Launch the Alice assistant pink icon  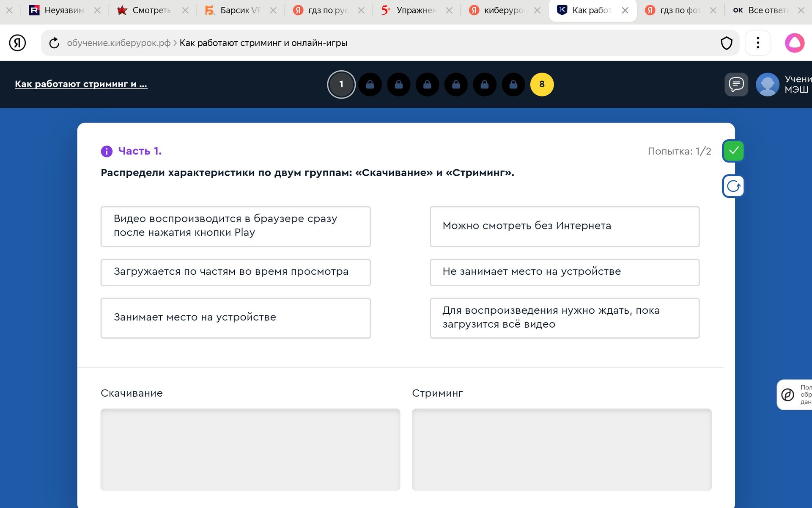point(794,43)
